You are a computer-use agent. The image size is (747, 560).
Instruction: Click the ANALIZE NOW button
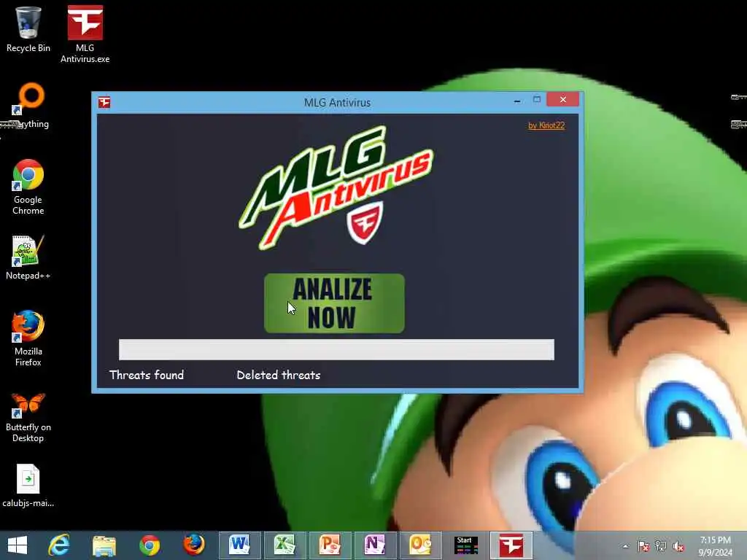click(x=334, y=303)
